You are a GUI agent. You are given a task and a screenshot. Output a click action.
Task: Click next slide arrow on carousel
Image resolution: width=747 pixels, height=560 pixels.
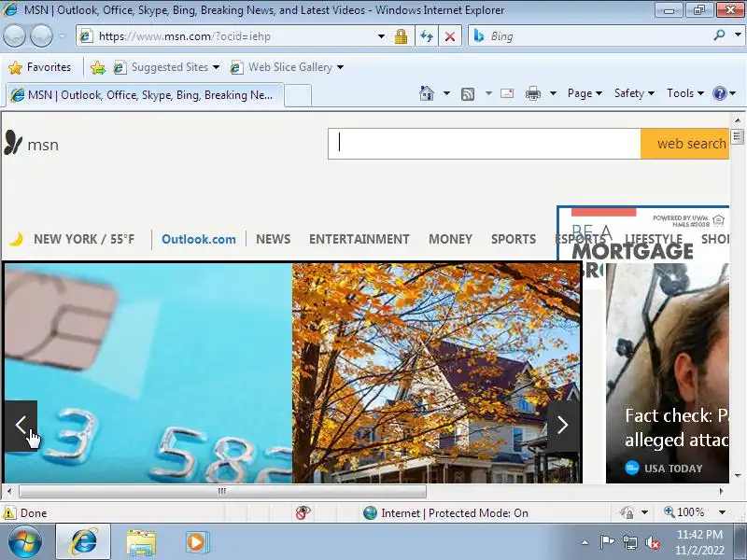pos(563,426)
